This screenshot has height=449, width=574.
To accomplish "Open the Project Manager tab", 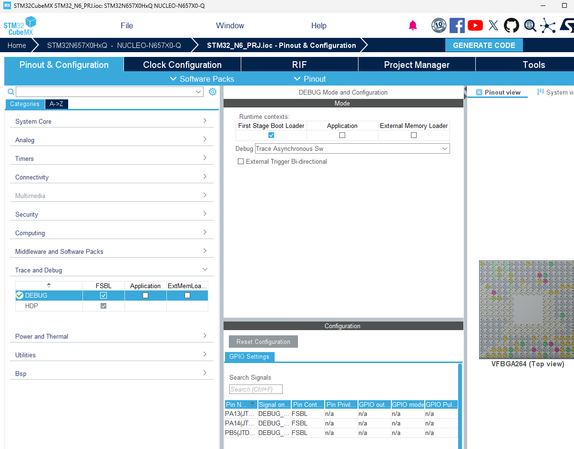I will [x=417, y=65].
